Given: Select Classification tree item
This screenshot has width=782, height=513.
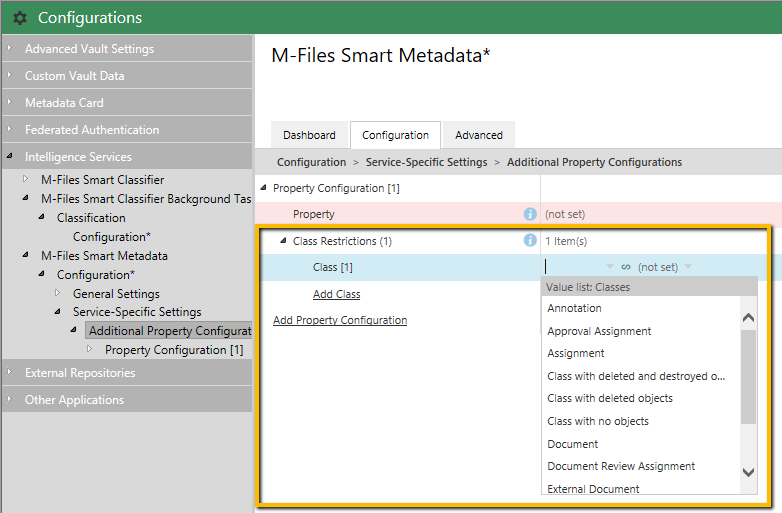Looking at the screenshot, I should 91,218.
